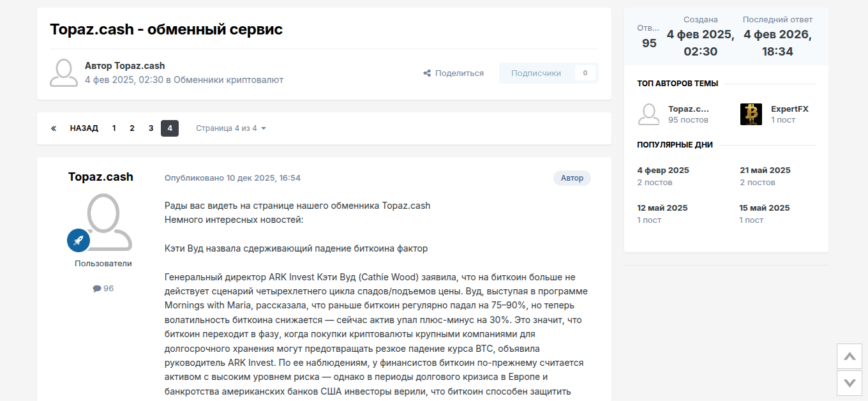The height and width of the screenshot is (401, 868).
Task: Open ExpertFX bitcoin avatar in top authors
Action: 751,114
